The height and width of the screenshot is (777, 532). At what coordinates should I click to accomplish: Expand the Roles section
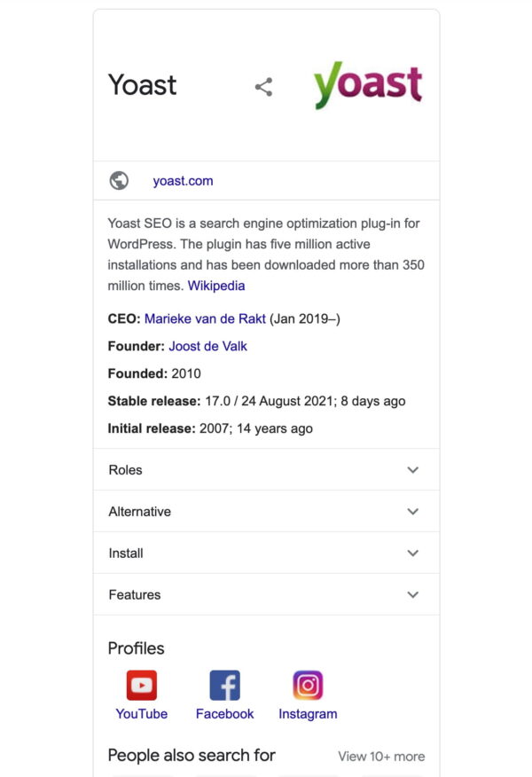pos(265,469)
